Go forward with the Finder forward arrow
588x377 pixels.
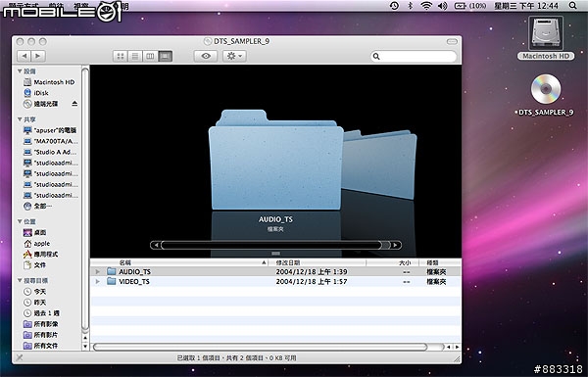(x=38, y=56)
